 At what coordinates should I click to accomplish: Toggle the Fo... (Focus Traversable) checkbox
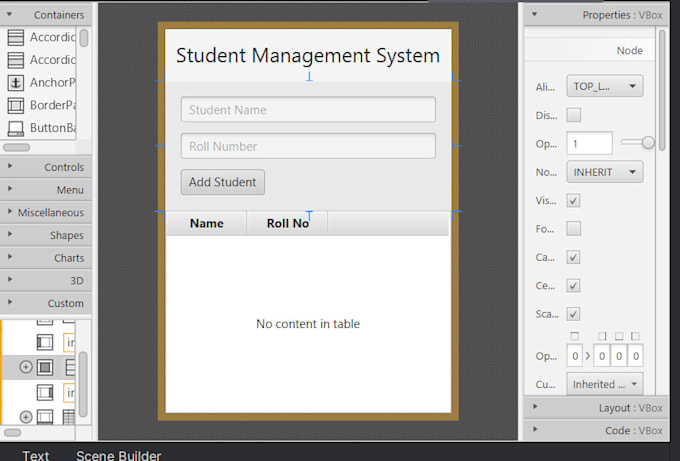[573, 229]
